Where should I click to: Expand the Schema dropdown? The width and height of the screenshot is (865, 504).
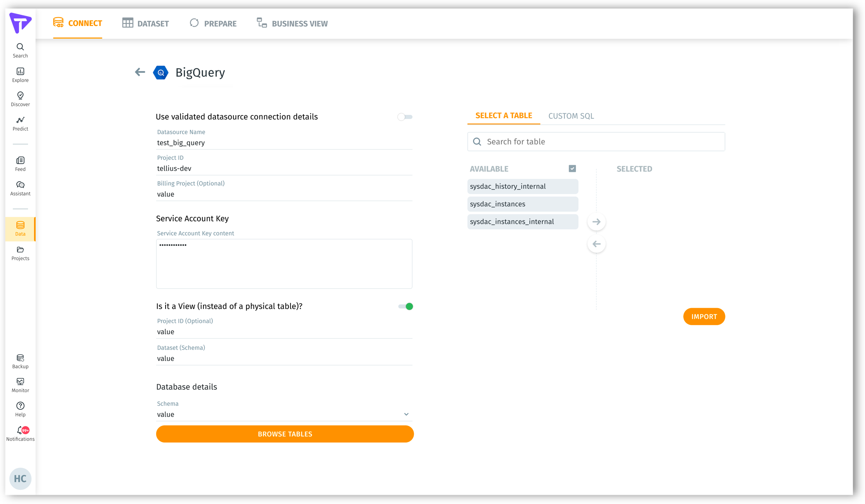point(406,414)
